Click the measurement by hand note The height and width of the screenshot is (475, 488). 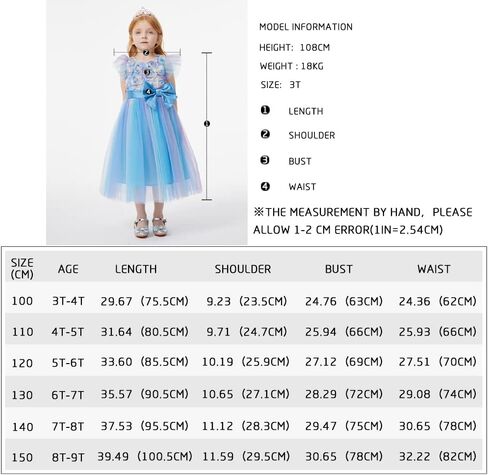click(x=363, y=221)
